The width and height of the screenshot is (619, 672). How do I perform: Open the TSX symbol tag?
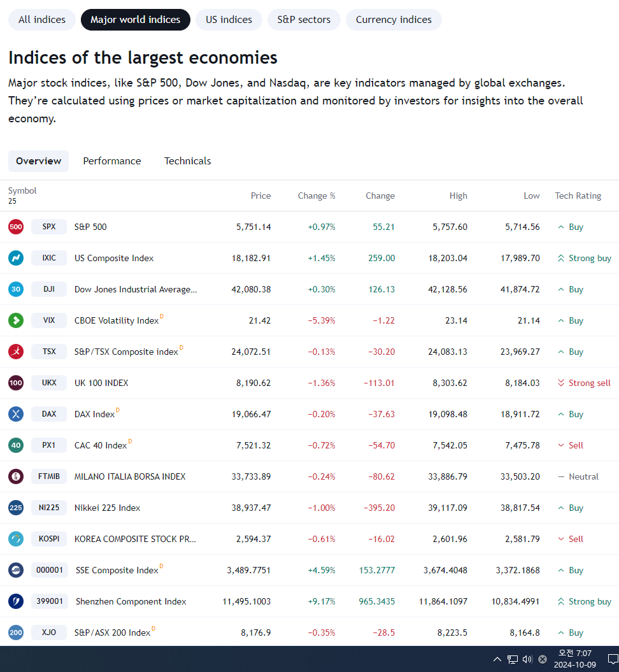[x=49, y=352]
